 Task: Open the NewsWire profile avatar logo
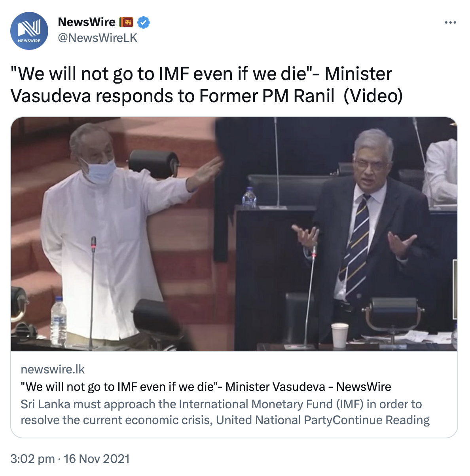click(x=29, y=30)
